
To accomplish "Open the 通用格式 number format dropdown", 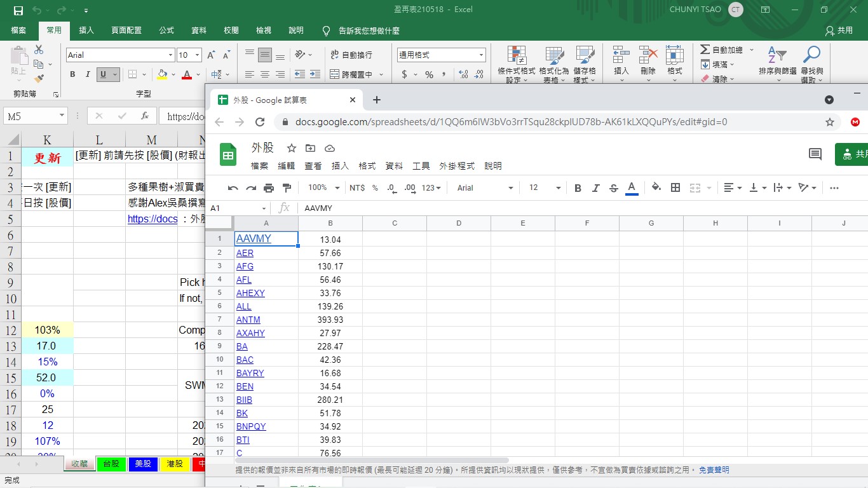I will pos(481,55).
